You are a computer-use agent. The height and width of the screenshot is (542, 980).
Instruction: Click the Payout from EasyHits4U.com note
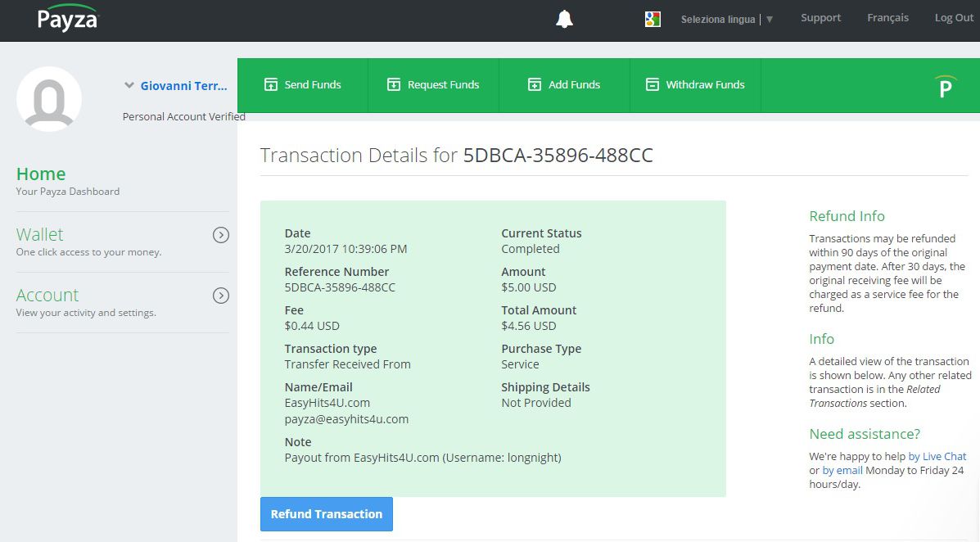pyautogui.click(x=422, y=458)
